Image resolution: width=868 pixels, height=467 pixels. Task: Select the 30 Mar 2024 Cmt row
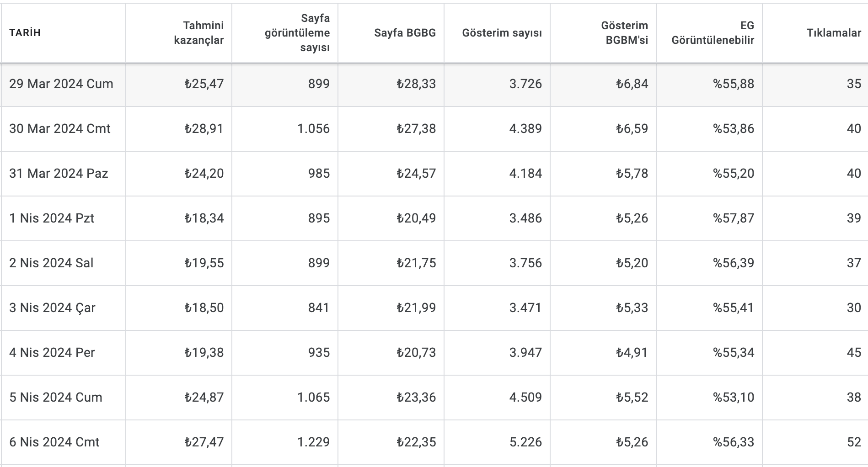(x=434, y=129)
